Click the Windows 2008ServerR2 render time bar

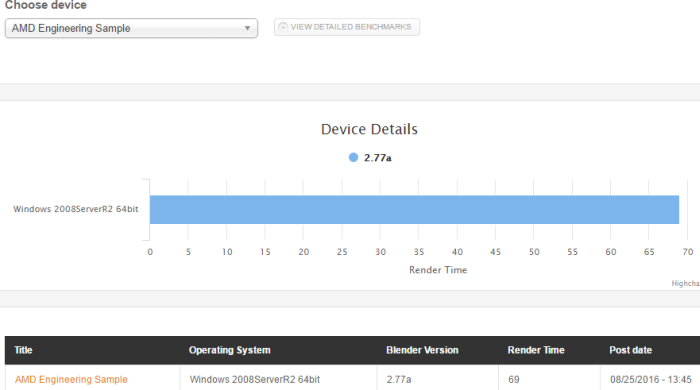414,209
